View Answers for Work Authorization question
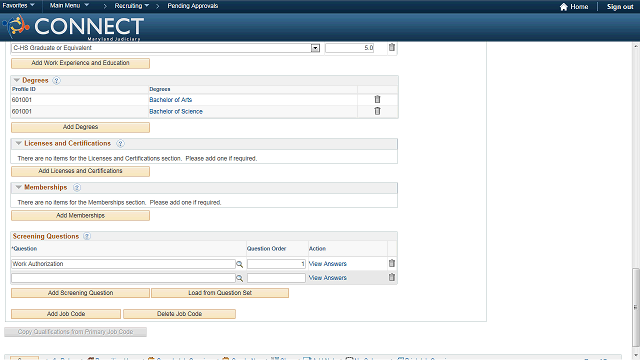Screen dimensions: 640x360 click(x=328, y=264)
